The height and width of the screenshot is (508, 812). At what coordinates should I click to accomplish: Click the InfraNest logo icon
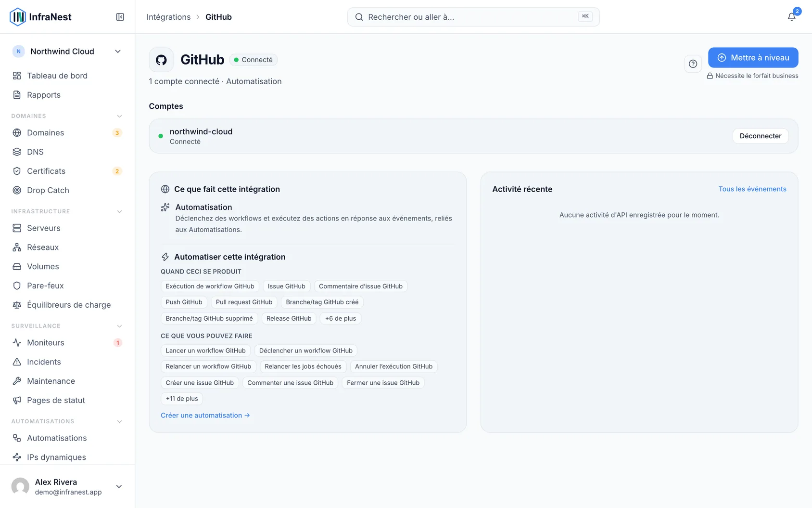(x=18, y=17)
